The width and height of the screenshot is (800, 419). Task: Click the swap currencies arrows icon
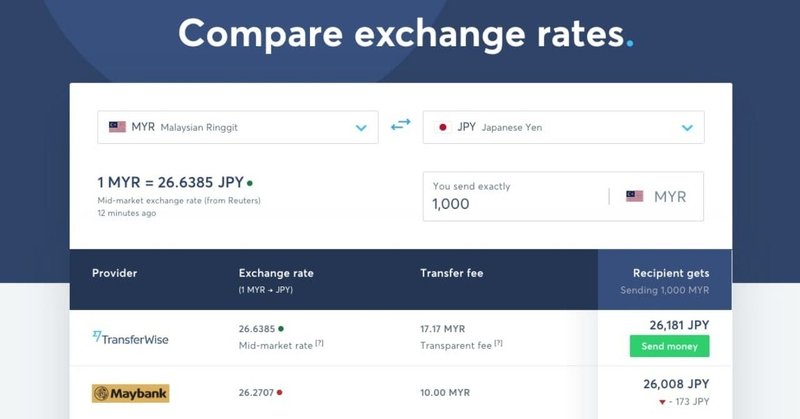pos(401,125)
